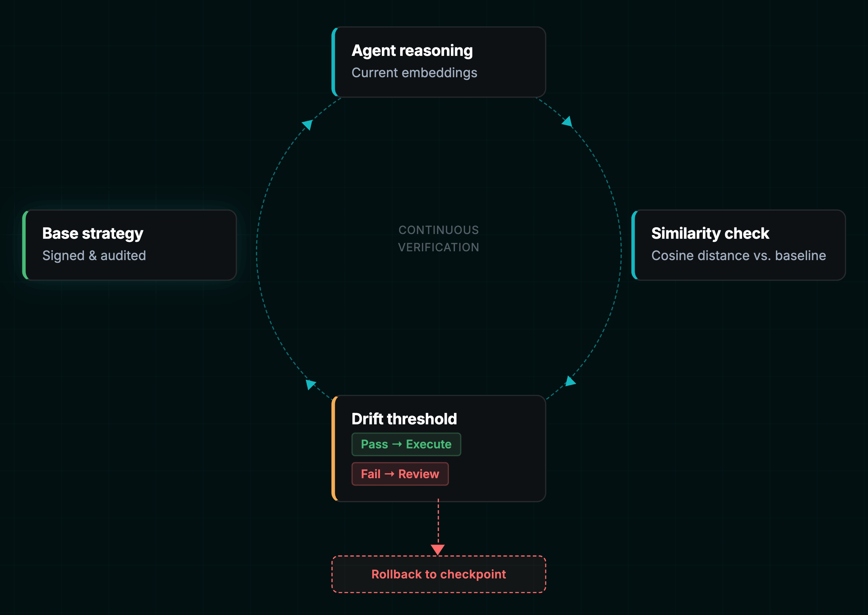Screen dimensions: 868x615
Task: Click arrowhead pointing up to Agent reasoning
Action: [307, 124]
